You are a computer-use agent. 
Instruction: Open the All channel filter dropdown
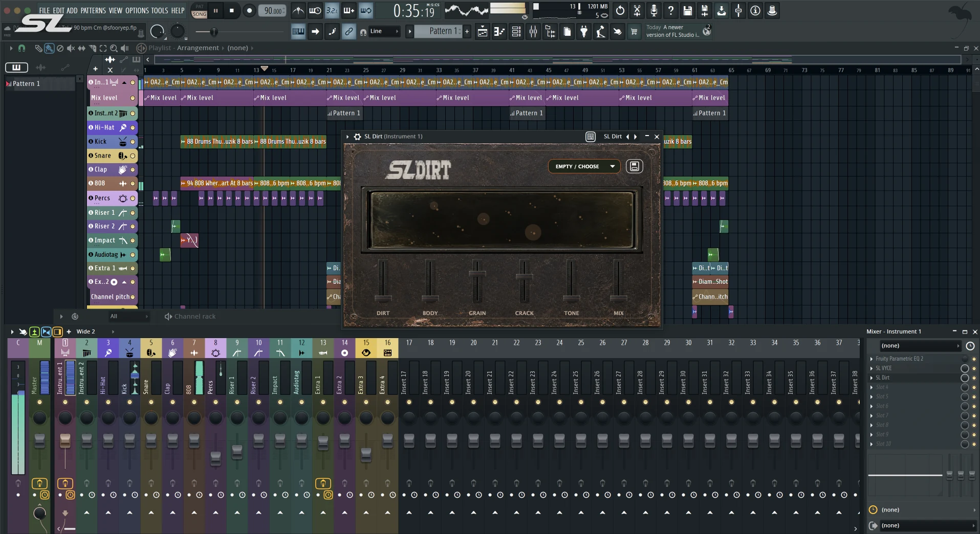[129, 317]
